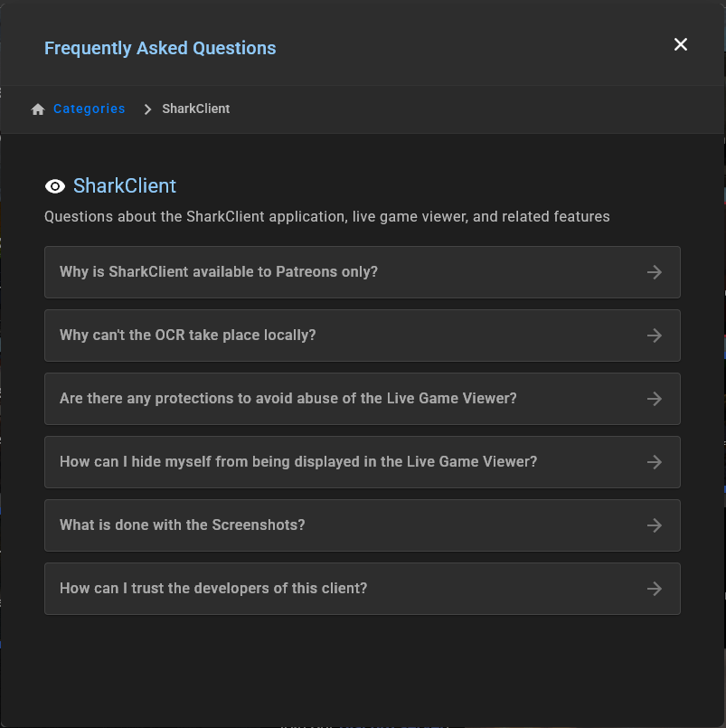Open 'How can I hide myself' question
Viewport: 726px width, 728px height.
298,462
